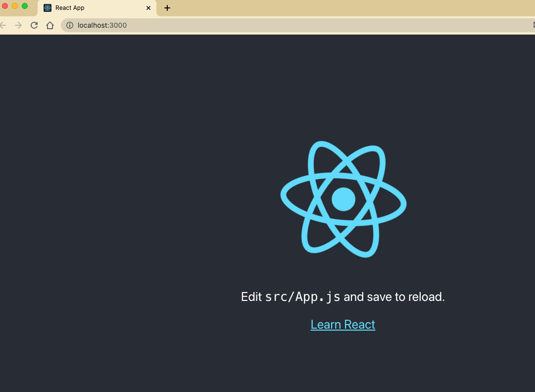Close the React App tab
Screen dimensions: 535x392
click(x=148, y=8)
